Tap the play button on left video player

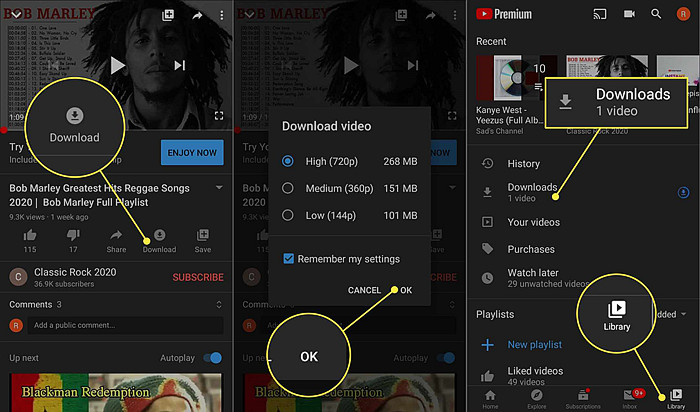(117, 66)
